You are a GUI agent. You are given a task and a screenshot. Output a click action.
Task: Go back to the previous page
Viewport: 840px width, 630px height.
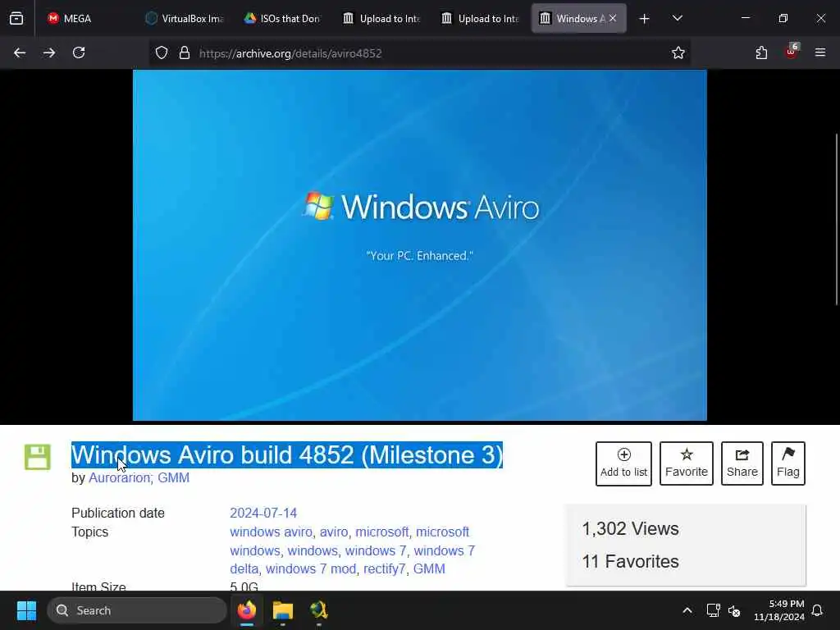coord(20,52)
